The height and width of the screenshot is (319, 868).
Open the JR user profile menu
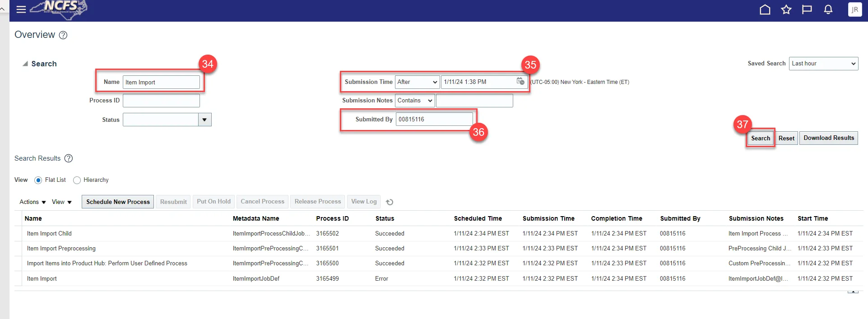(x=854, y=9)
